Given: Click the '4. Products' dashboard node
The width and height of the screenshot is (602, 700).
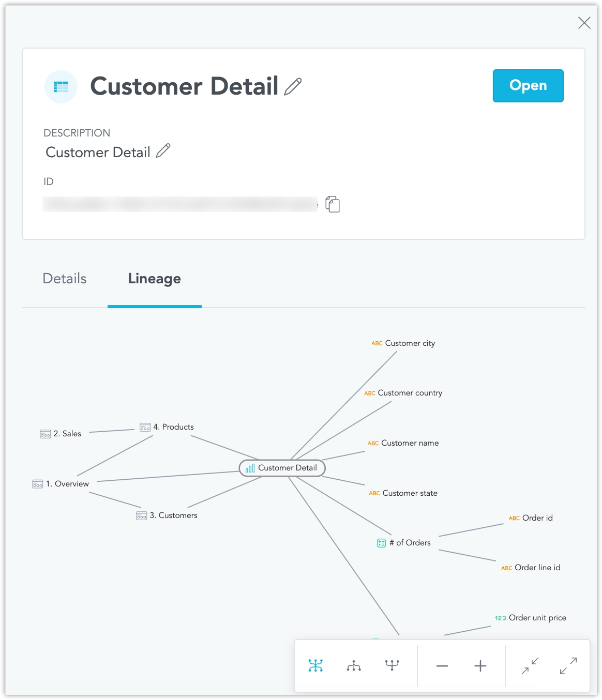Looking at the screenshot, I should [x=167, y=427].
